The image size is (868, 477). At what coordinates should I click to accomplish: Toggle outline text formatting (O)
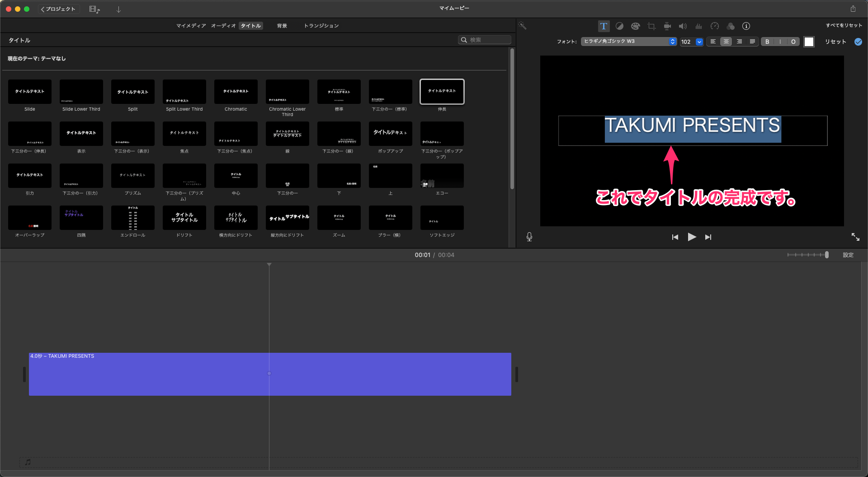coord(793,42)
